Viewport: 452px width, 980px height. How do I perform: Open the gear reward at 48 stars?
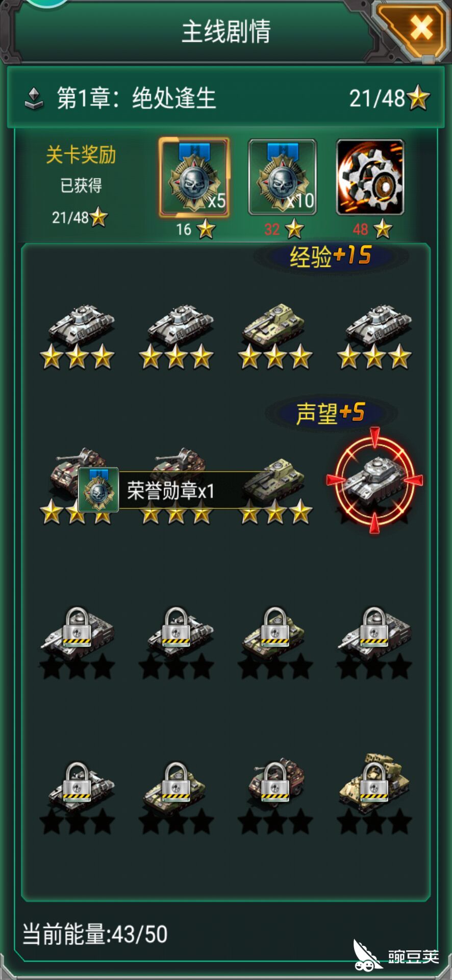click(x=370, y=177)
